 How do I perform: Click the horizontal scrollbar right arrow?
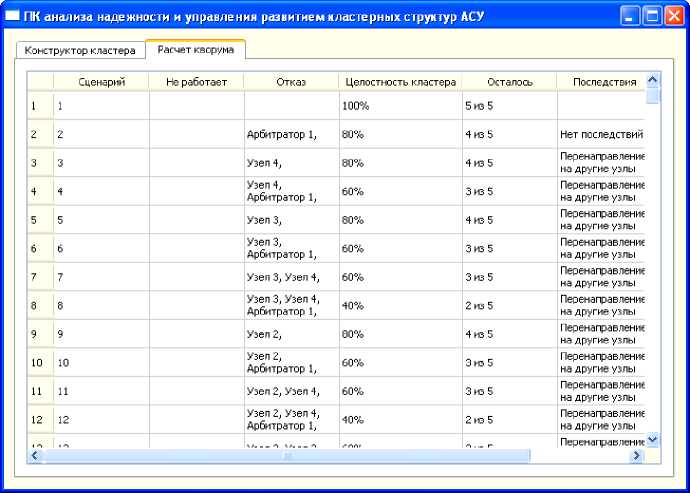click(x=636, y=456)
